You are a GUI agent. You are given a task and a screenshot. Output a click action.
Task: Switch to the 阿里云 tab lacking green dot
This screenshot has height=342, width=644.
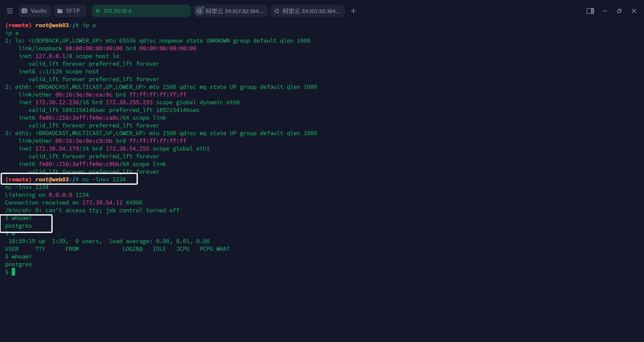(311, 11)
